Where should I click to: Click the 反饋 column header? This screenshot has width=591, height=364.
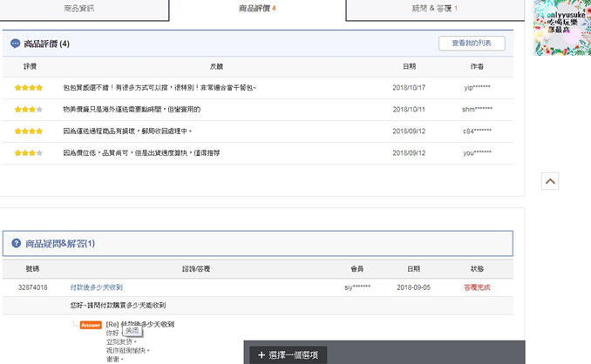click(217, 67)
